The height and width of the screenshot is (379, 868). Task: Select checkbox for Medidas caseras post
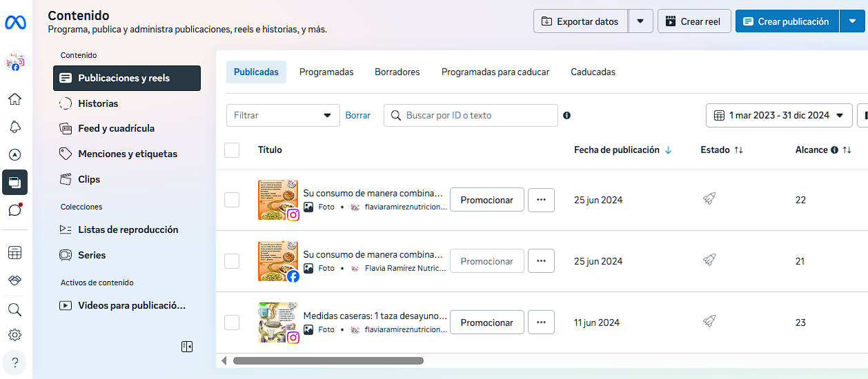point(232,322)
